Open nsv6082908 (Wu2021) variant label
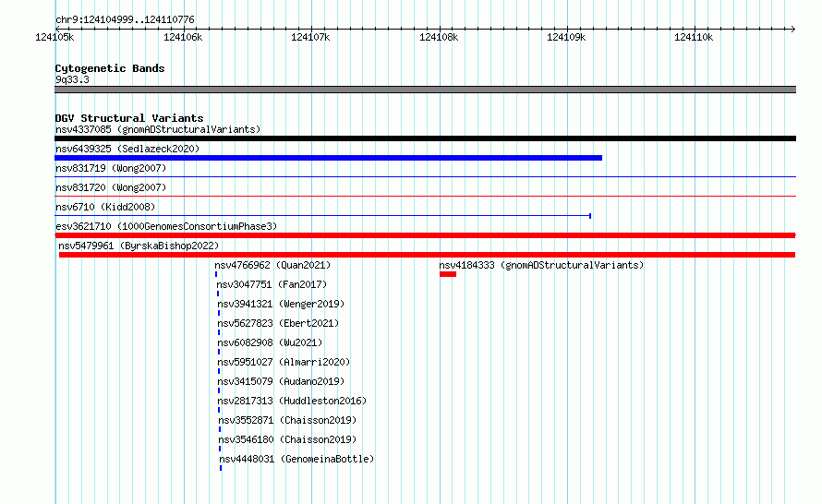The width and height of the screenshot is (822, 504). tap(270, 342)
